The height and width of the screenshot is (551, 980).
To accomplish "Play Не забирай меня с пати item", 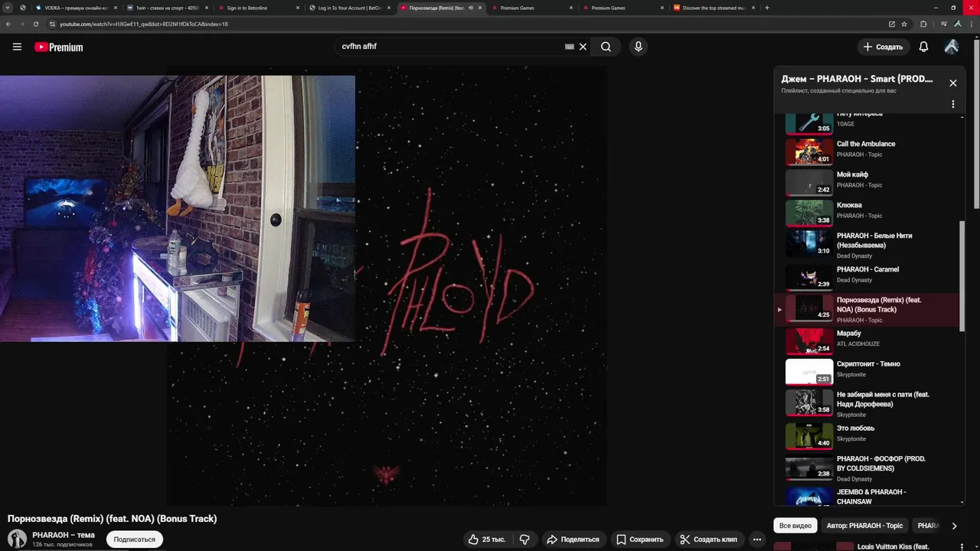I will click(x=867, y=404).
